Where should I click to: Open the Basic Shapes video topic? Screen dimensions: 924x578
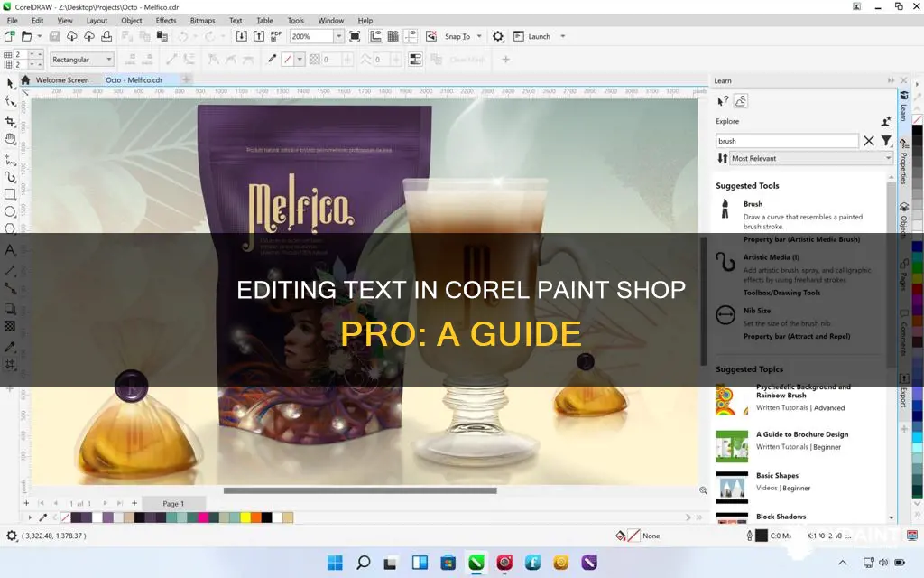(777, 475)
